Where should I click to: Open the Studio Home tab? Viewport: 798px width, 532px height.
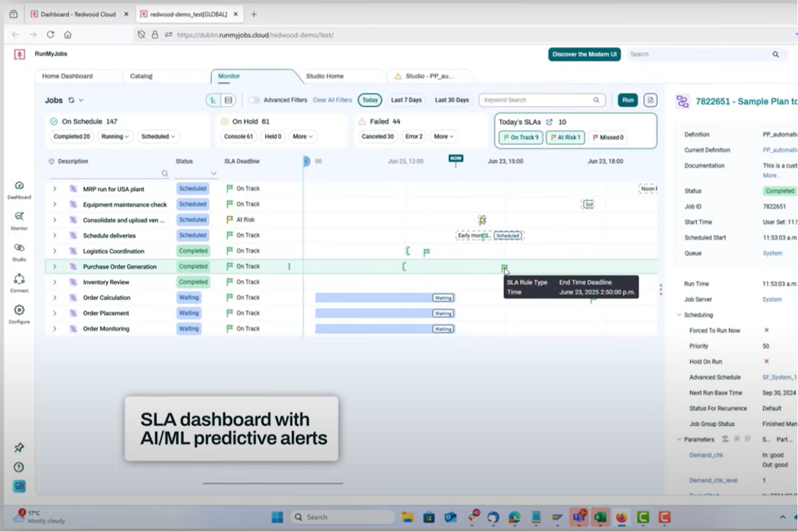[x=325, y=76]
